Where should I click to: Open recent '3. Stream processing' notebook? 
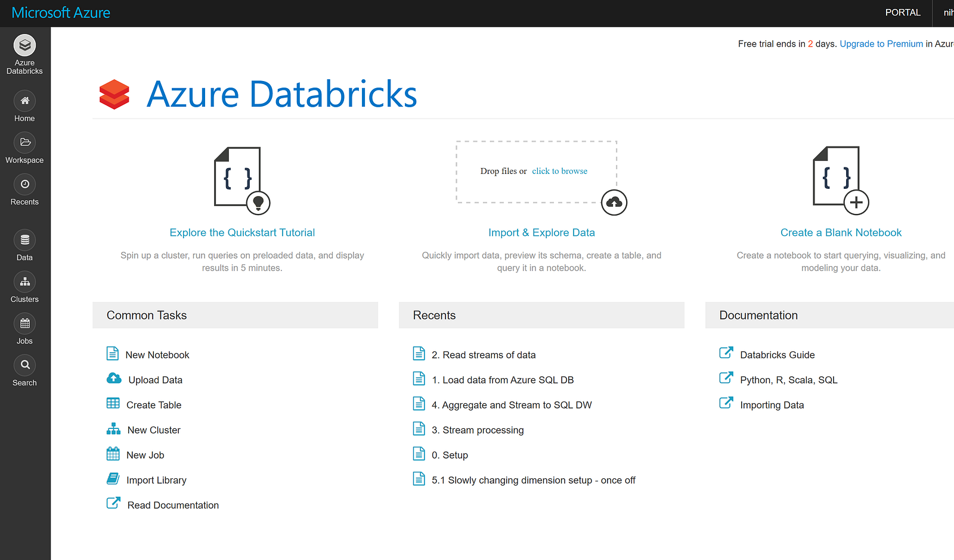[478, 430]
